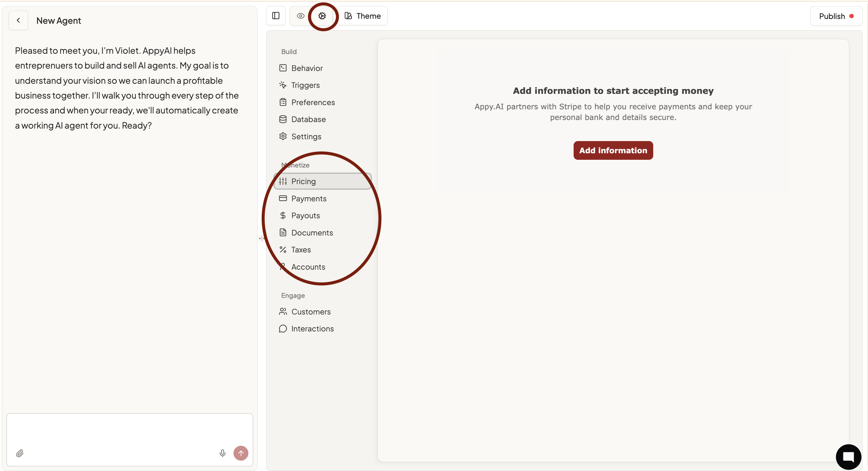Switch to preview eye view
This screenshot has width=868, height=471.
pos(300,16)
